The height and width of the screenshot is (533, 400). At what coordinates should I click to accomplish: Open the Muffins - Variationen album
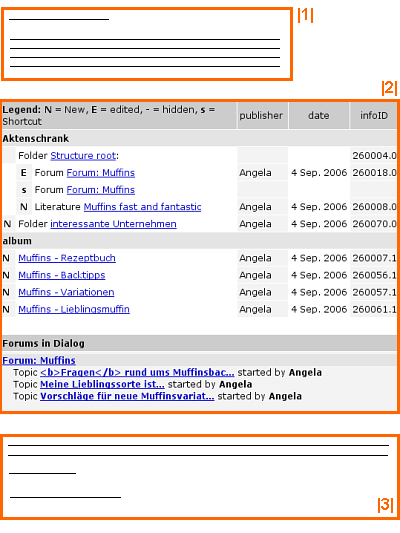click(x=66, y=292)
